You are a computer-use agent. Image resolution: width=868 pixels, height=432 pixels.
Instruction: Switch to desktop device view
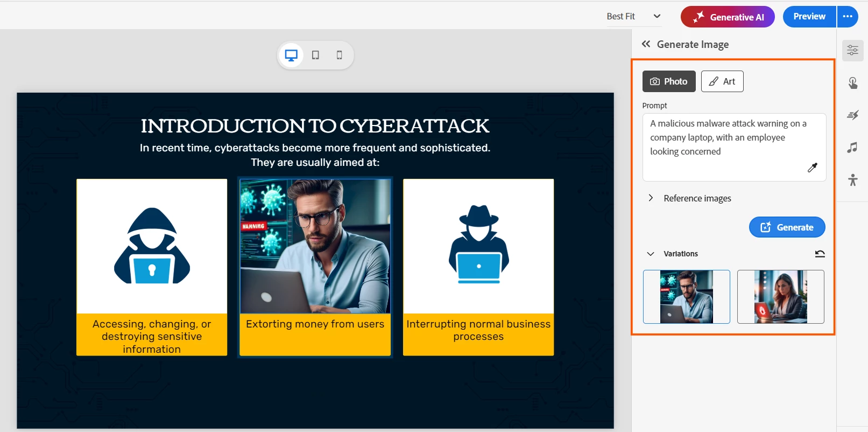point(291,55)
